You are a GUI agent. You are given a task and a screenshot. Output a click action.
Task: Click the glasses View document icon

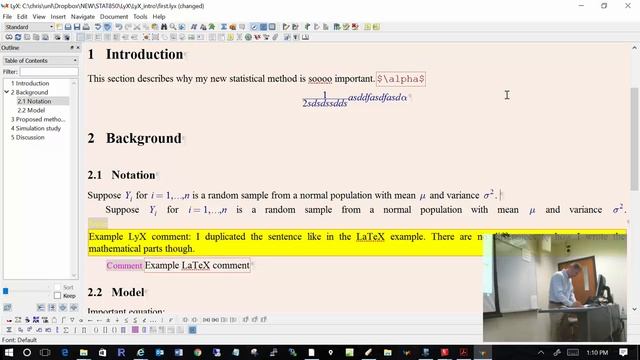[9, 37]
